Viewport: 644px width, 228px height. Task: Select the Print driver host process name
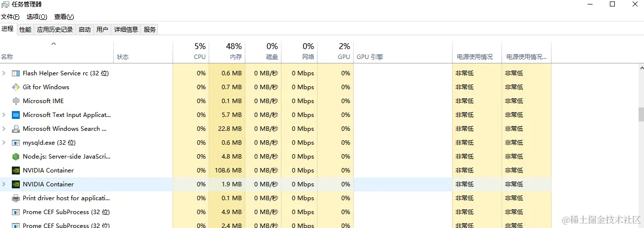pyautogui.click(x=66, y=198)
